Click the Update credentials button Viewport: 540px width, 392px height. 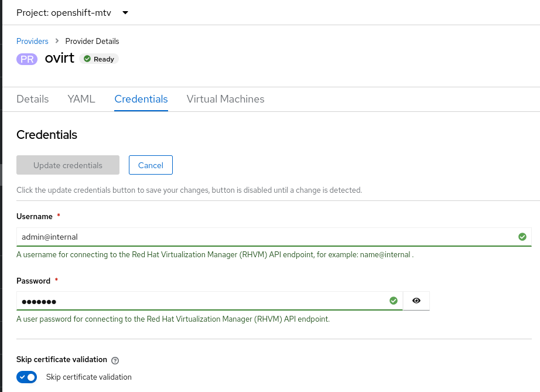[68, 165]
